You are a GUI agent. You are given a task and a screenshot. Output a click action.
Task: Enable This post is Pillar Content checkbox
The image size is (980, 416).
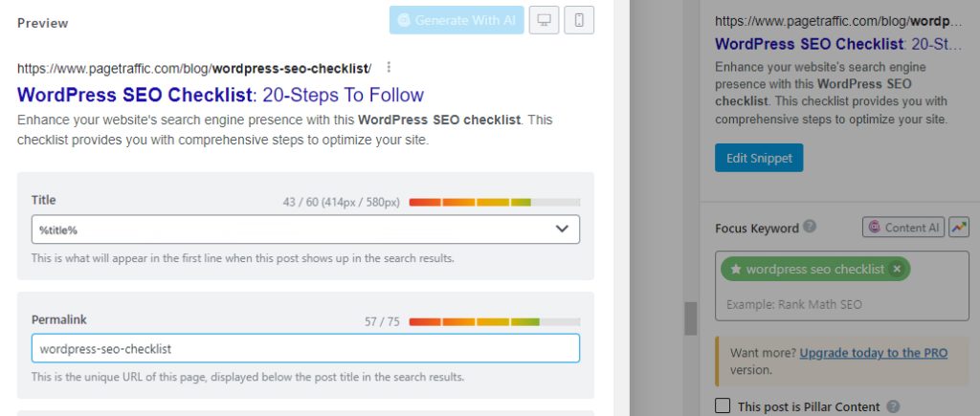point(723,405)
